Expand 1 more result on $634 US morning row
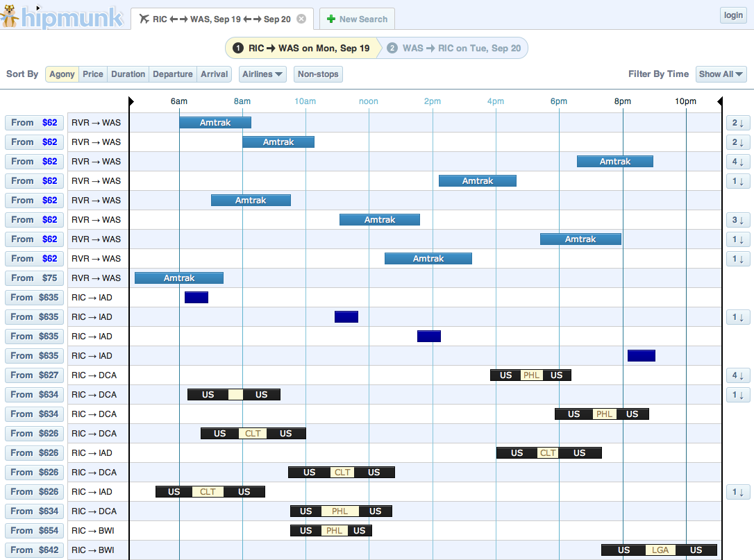 737,395
